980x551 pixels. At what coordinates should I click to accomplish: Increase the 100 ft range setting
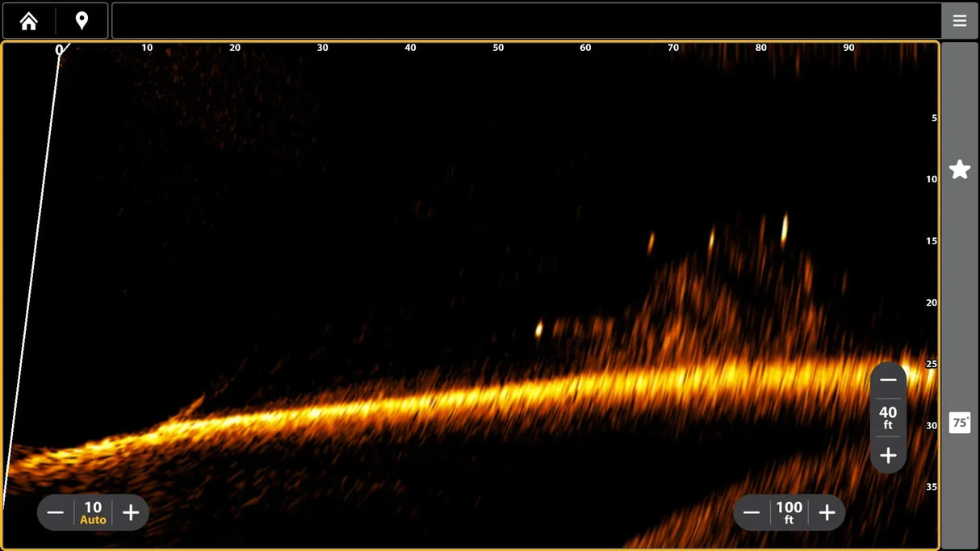click(x=827, y=511)
